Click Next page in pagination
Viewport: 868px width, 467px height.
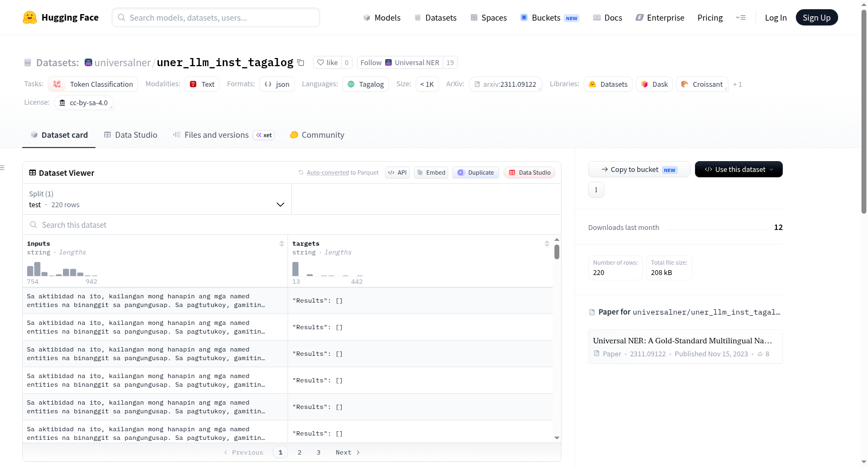pos(348,452)
